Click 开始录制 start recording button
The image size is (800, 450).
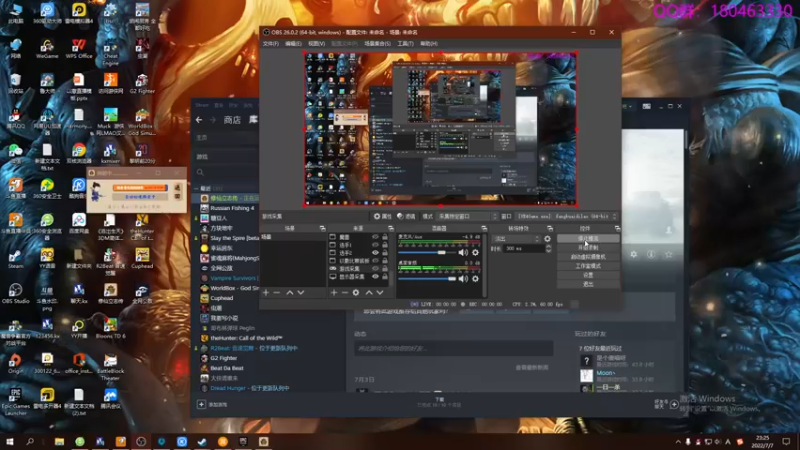point(588,247)
